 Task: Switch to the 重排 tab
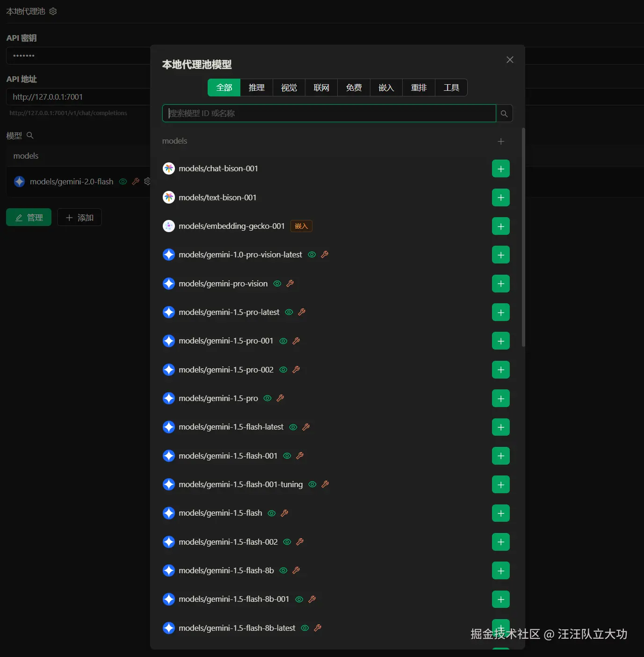419,88
